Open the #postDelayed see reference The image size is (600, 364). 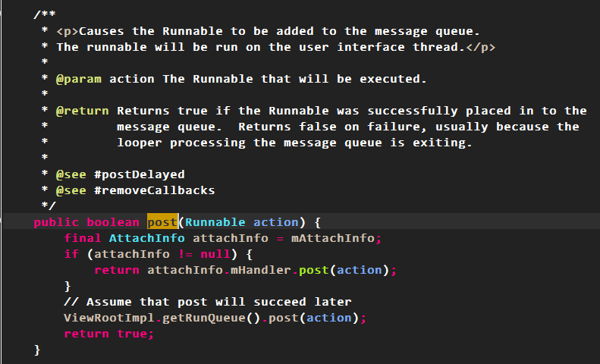point(140,174)
